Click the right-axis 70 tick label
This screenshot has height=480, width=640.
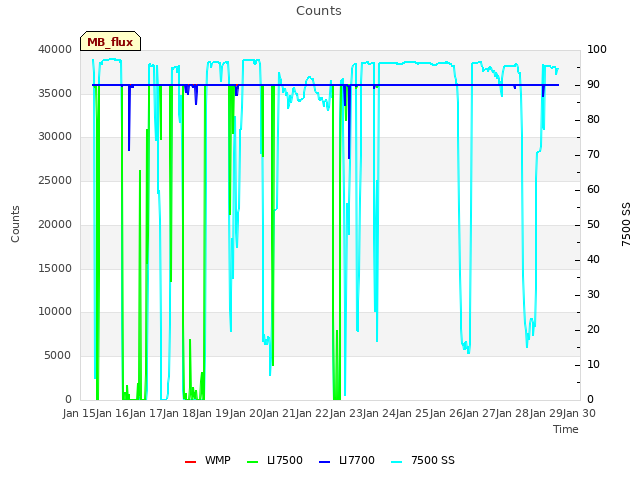[593, 155]
